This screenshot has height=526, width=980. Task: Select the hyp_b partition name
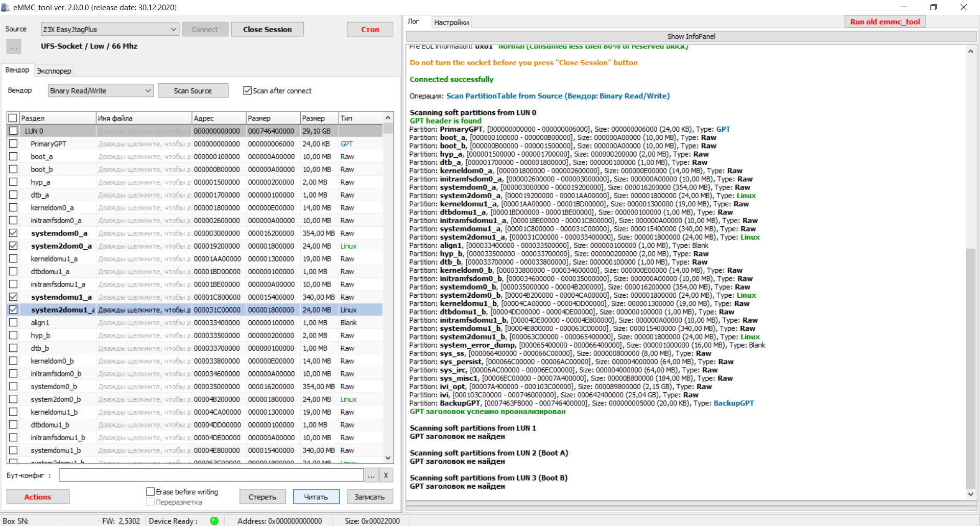[40, 335]
